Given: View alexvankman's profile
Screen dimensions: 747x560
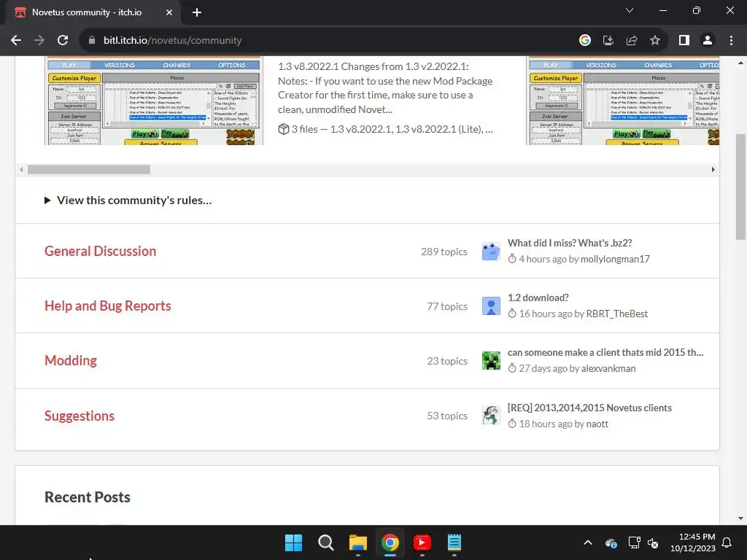Looking at the screenshot, I should (x=608, y=368).
